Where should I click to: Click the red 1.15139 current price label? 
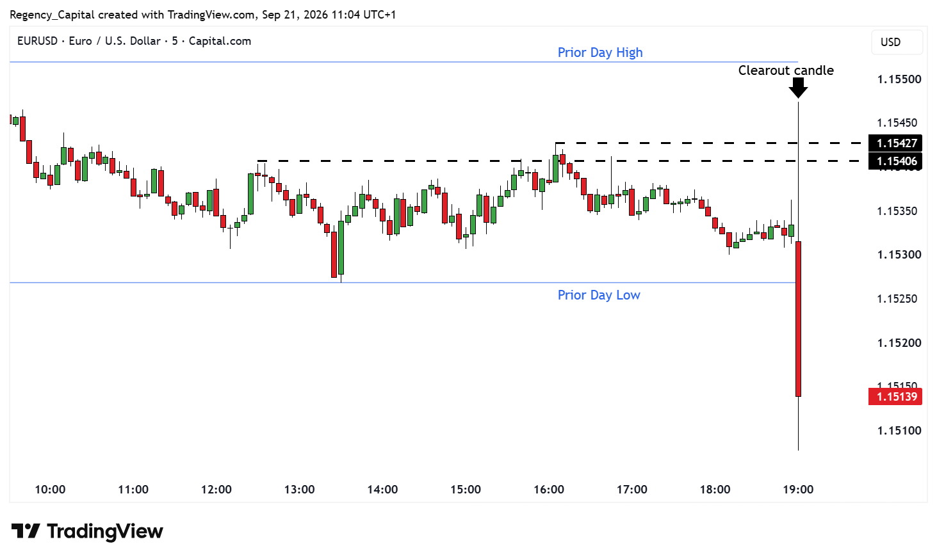coord(895,397)
